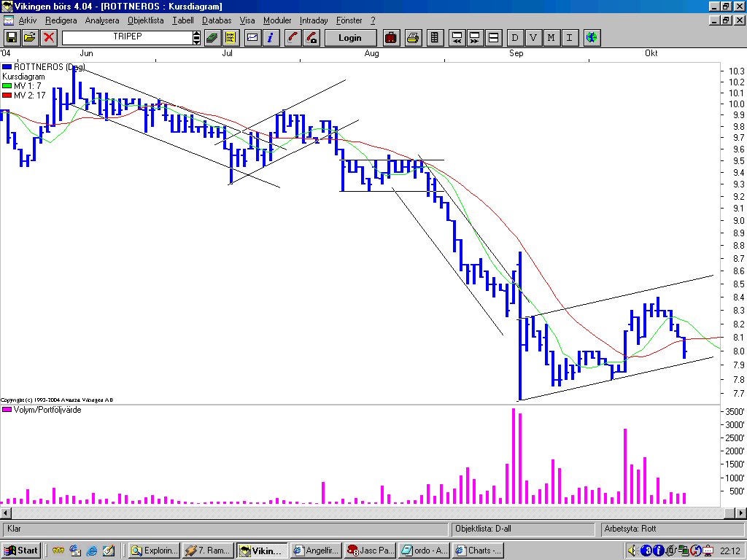
Task: Click Internet Explorer quick launch icon
Action: [92, 551]
